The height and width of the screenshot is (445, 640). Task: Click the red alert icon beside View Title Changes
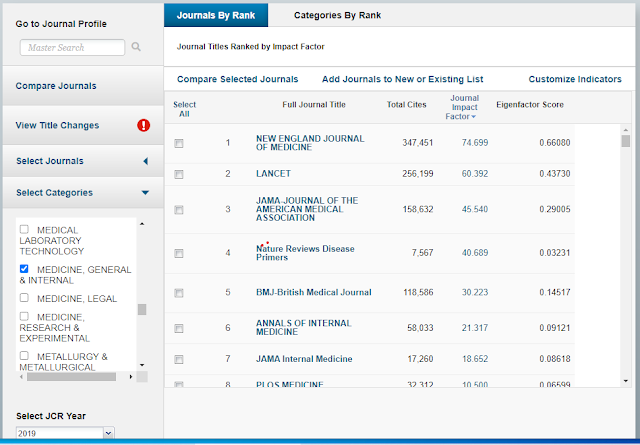(x=143, y=125)
